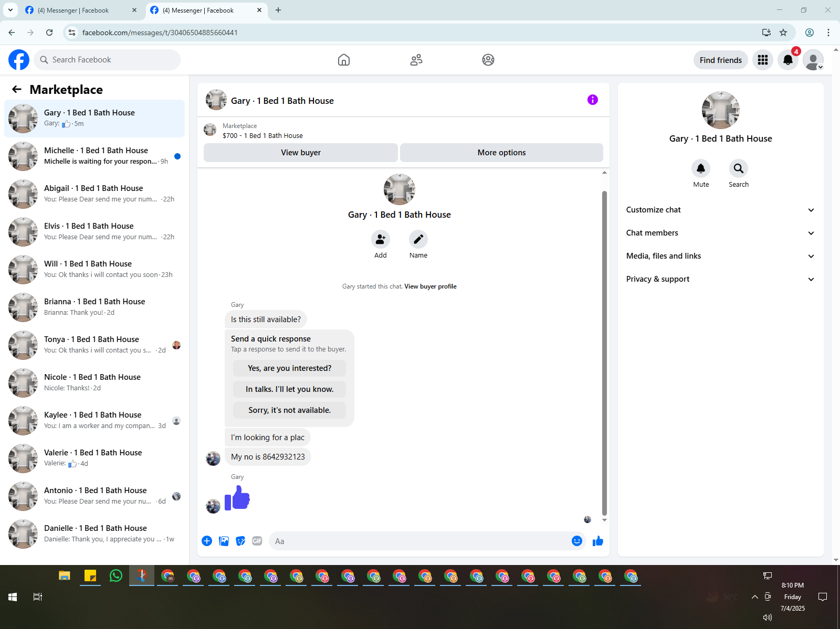Open Brianna's 1 Bed 1 Bath House chat
Viewport: 840px width, 629px height.
coord(94,307)
